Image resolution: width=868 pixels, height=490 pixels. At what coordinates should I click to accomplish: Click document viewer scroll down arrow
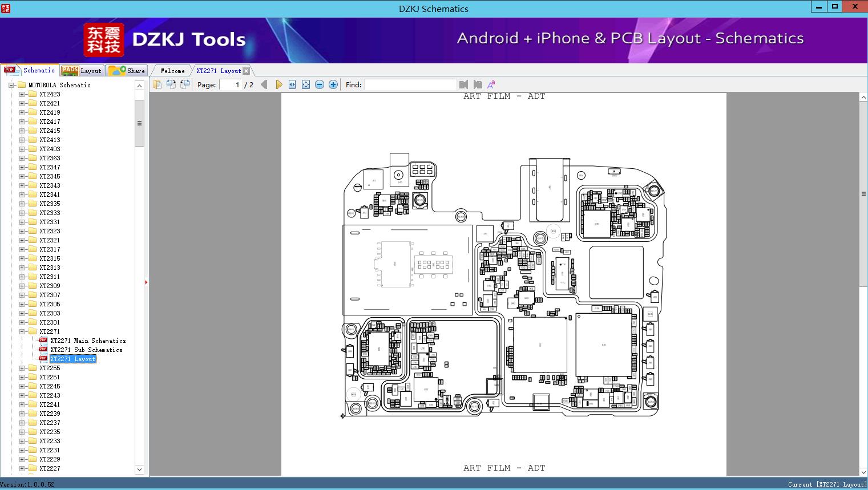(x=863, y=472)
